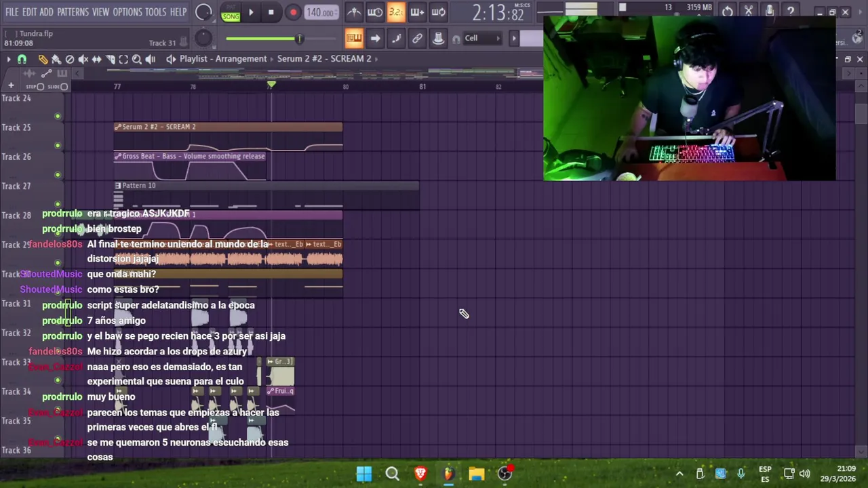Open taskbar Search
This screenshot has height=488, width=868.
[x=392, y=474]
